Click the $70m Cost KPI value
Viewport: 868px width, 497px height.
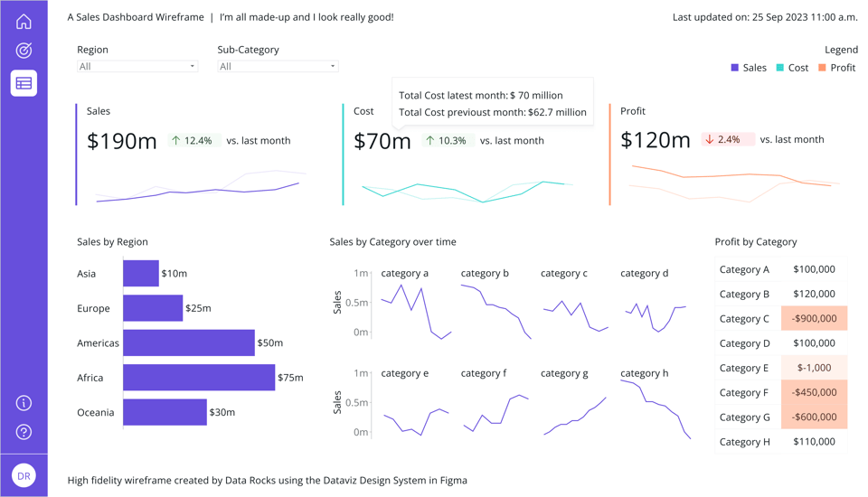point(382,141)
